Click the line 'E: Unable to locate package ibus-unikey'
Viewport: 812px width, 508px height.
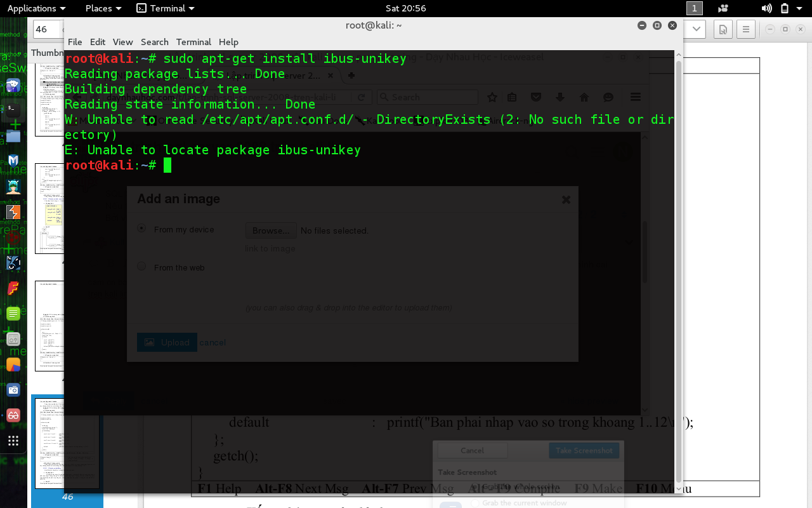(213, 150)
